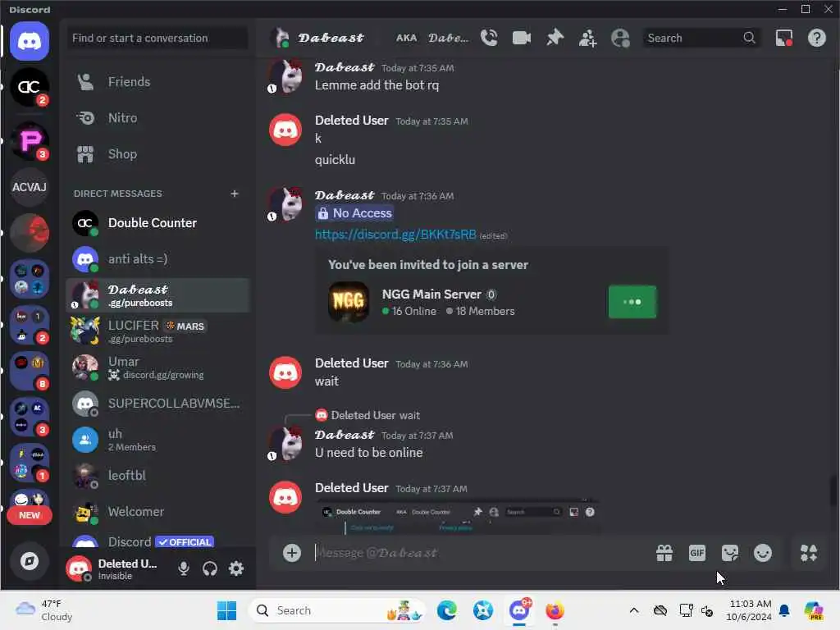Open the Apps launcher icon
This screenshot has width=840, height=630.
click(809, 552)
